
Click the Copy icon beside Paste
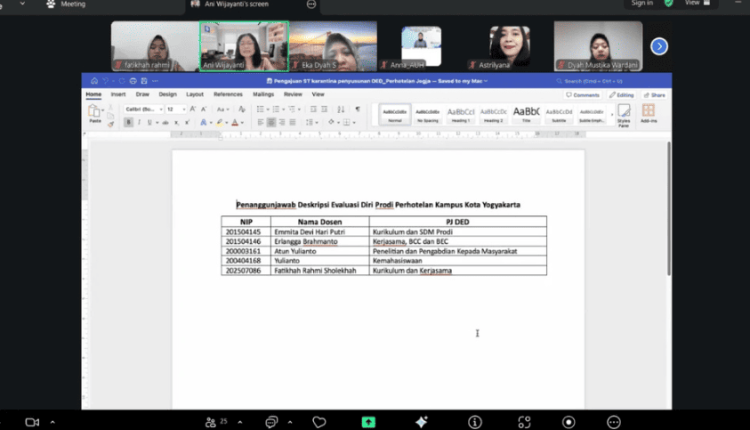point(110,116)
